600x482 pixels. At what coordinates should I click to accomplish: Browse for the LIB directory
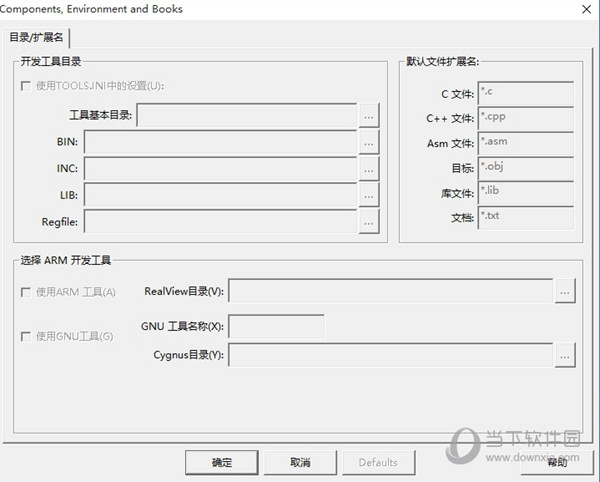(369, 195)
